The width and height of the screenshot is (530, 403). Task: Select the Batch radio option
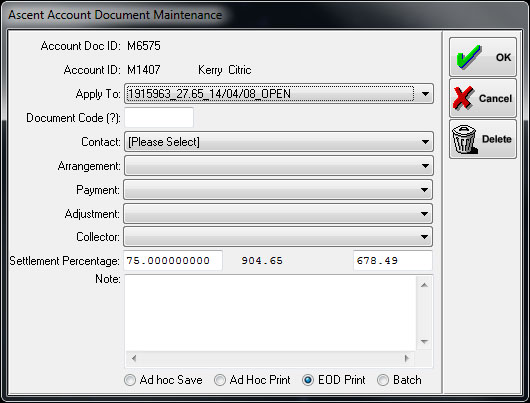click(383, 380)
